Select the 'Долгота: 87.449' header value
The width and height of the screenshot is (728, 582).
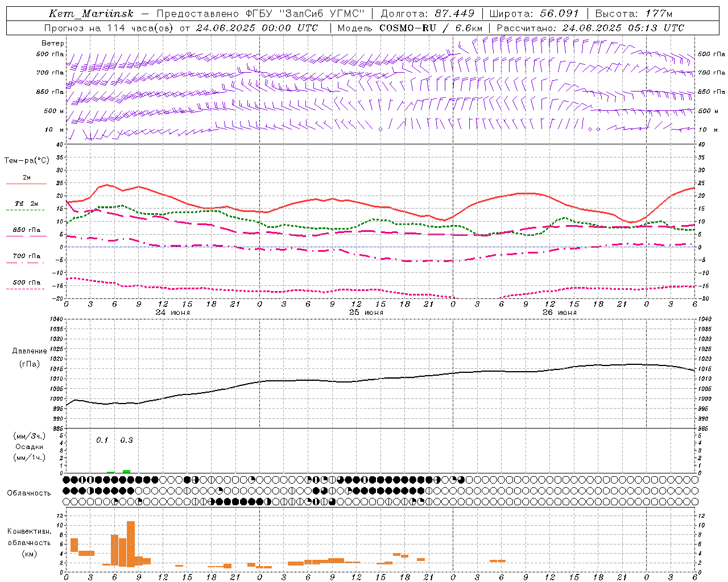tap(427, 14)
